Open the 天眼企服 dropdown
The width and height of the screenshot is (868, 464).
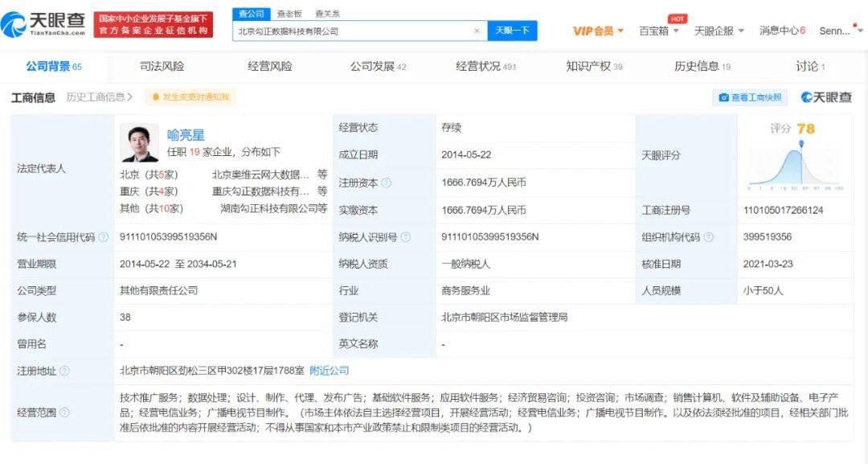719,31
